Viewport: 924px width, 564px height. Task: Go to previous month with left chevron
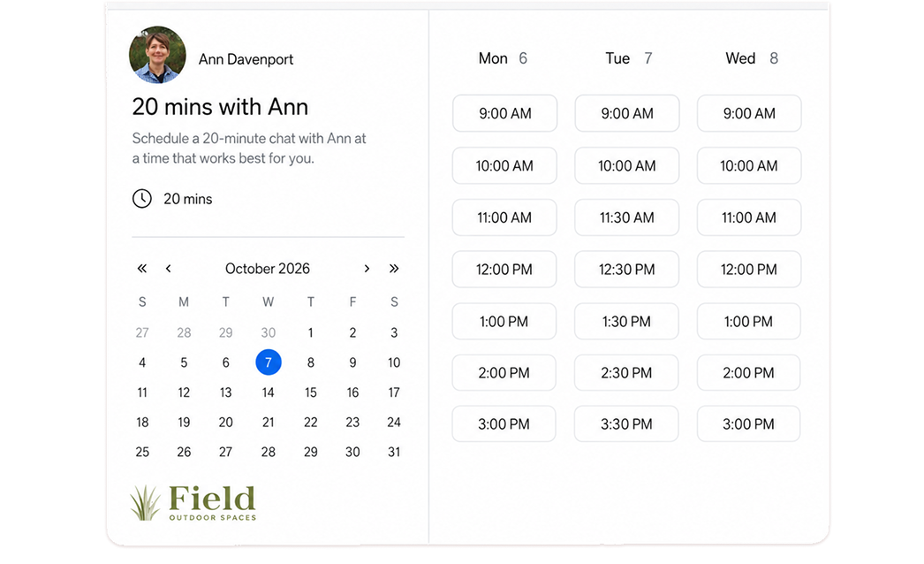tap(169, 269)
